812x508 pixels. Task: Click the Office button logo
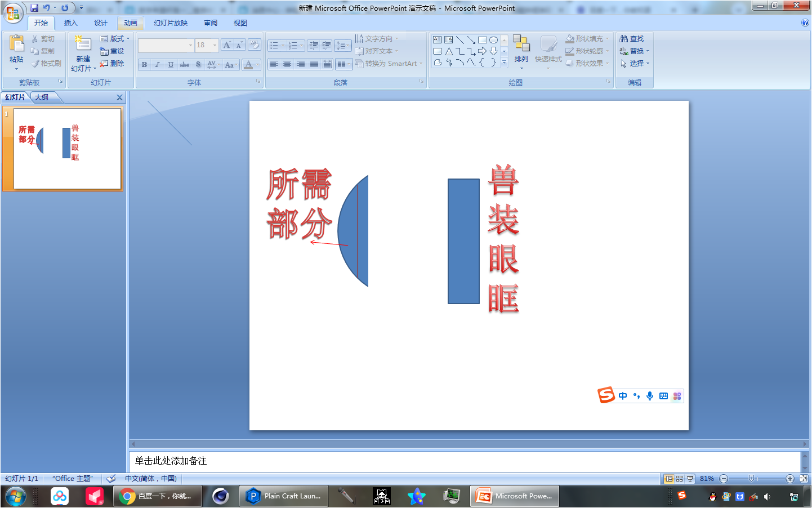click(13, 13)
